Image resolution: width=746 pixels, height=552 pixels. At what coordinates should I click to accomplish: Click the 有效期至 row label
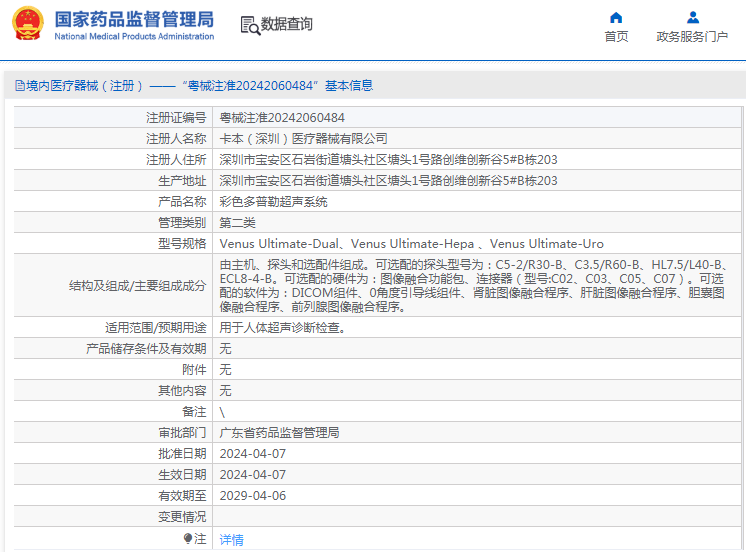(x=182, y=495)
